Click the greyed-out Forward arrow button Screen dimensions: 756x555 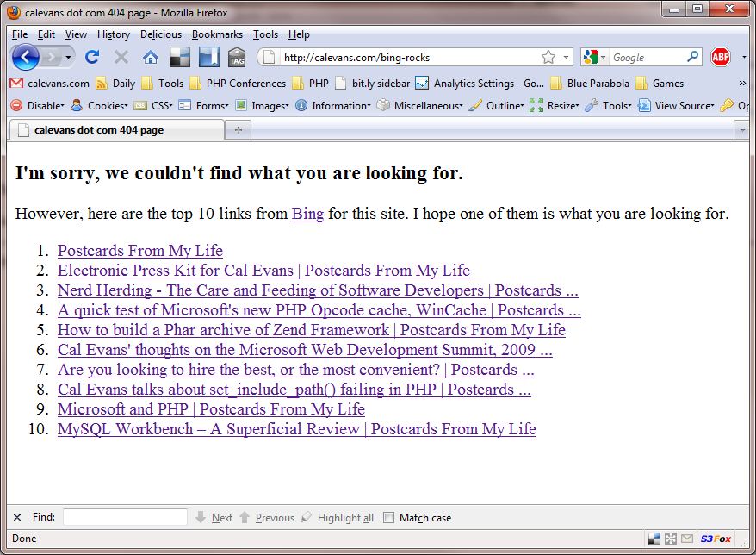click(51, 58)
